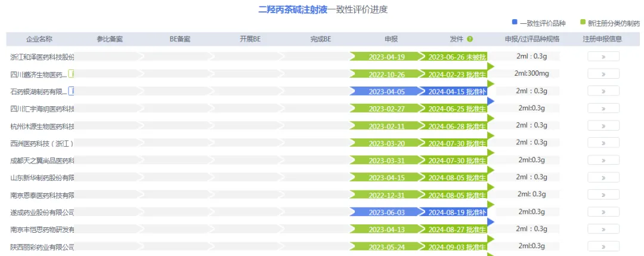Expand registration info for 西洲医药科技 row
Screen dimensions: 644x256
[603, 143]
